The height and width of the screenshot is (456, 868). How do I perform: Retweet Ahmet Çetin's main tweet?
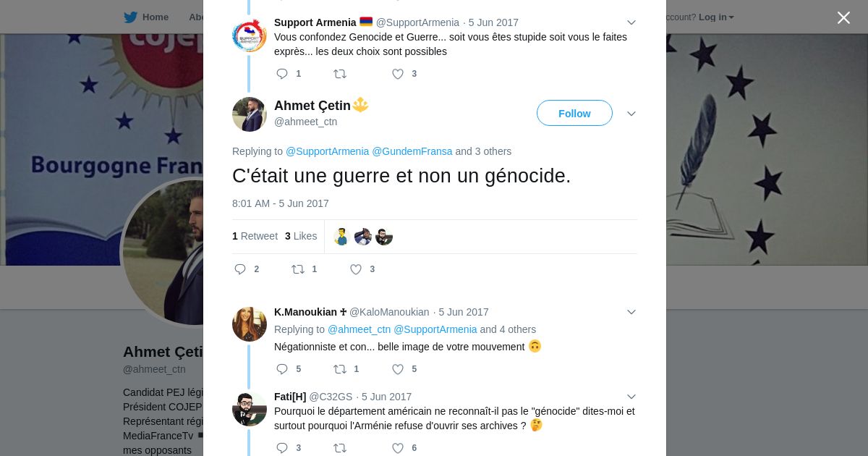pos(298,269)
